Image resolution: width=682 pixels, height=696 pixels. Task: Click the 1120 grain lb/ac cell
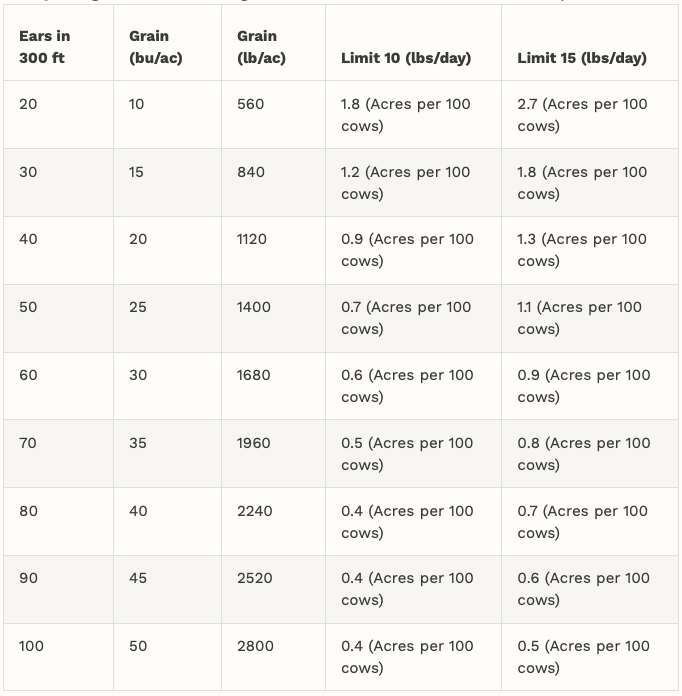point(252,239)
